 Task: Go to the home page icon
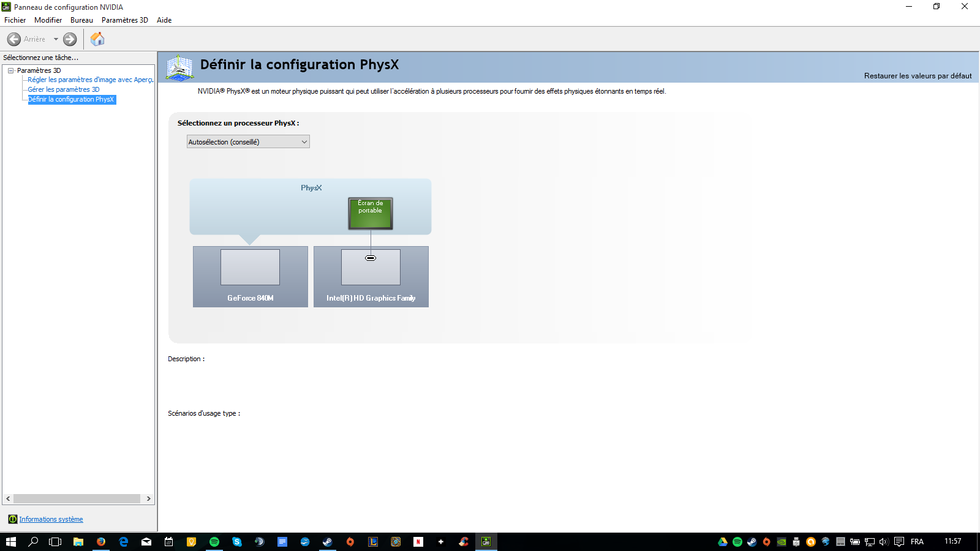97,39
